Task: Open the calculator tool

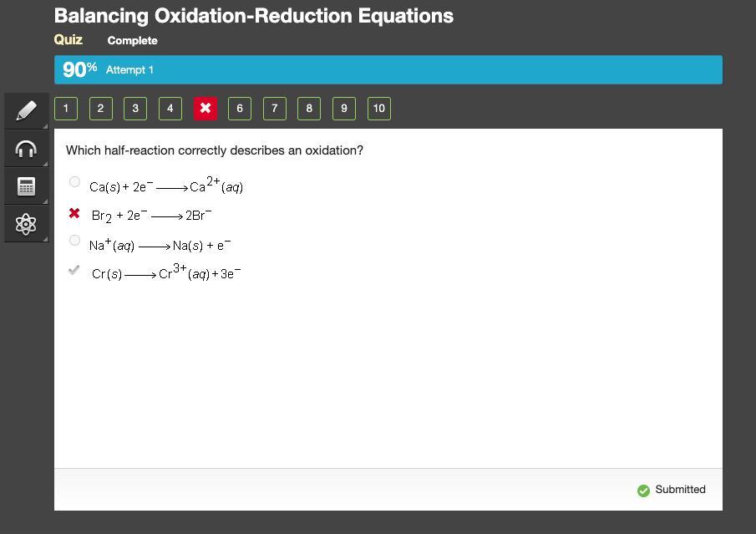Action: tap(26, 186)
